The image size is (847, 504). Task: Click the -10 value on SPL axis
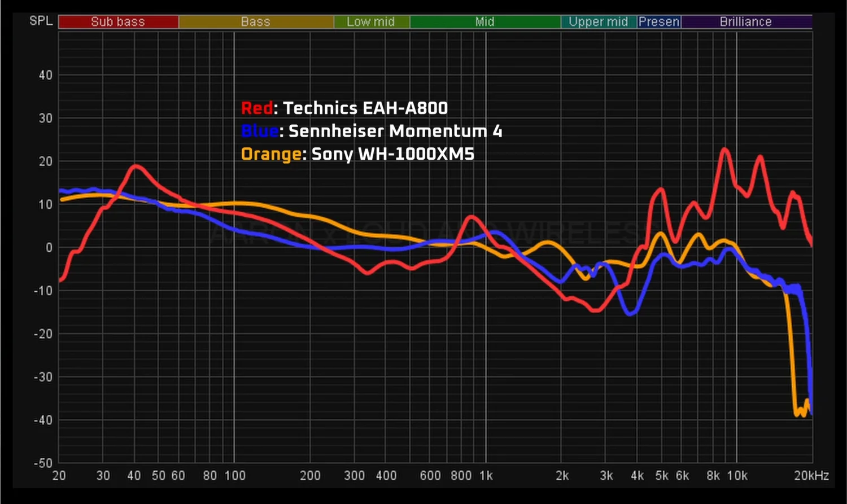(43, 291)
